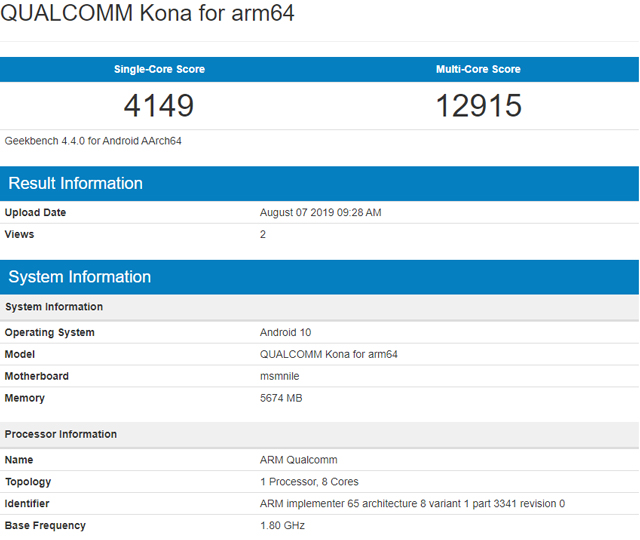Select the Single-Core Score header
The height and width of the screenshot is (540, 640).
click(x=159, y=69)
